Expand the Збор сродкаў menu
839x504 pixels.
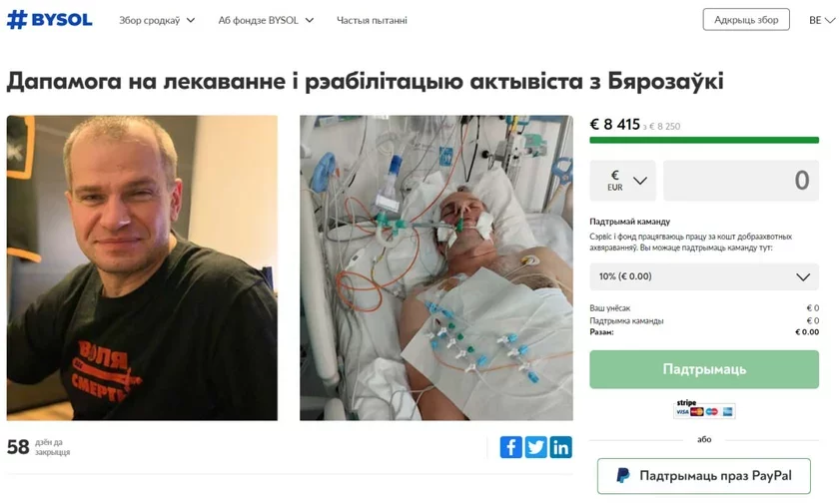(x=157, y=20)
